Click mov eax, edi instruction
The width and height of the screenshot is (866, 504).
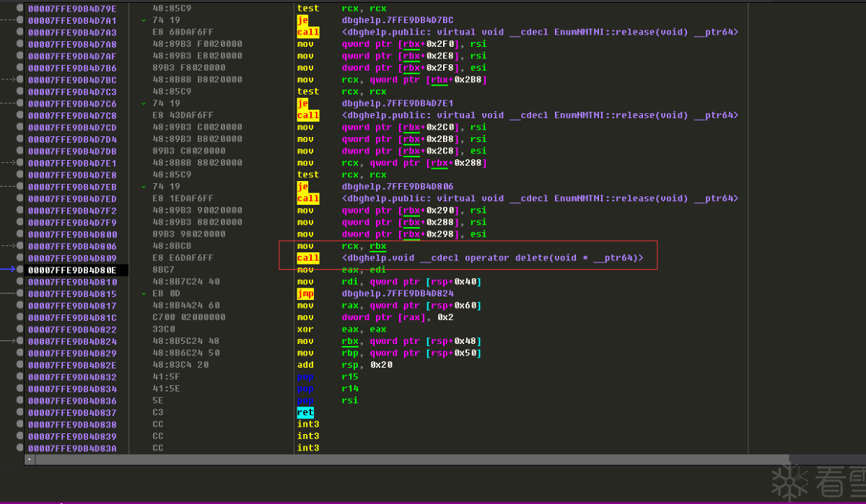coord(342,270)
